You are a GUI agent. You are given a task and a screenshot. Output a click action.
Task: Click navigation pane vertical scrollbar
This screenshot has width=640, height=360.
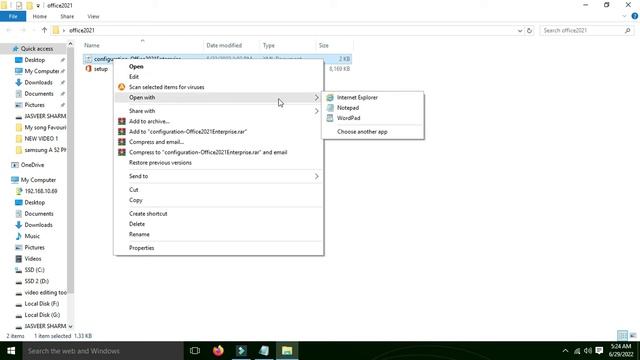coord(70,169)
